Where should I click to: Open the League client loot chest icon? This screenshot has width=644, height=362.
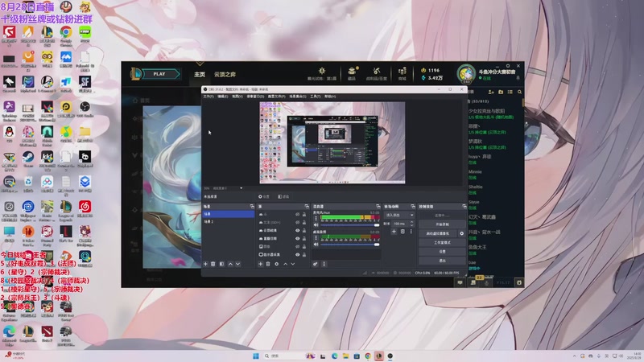pos(352,72)
